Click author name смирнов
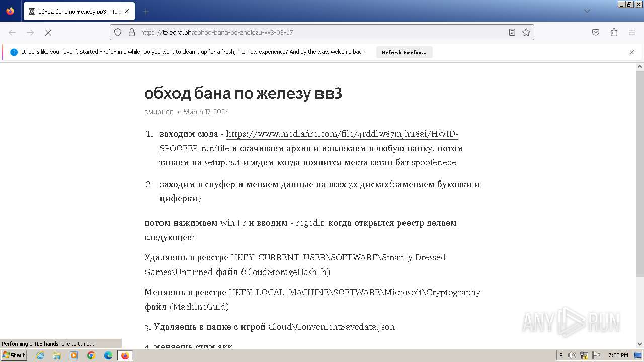Image resolution: width=644 pixels, height=362 pixels. (x=159, y=112)
